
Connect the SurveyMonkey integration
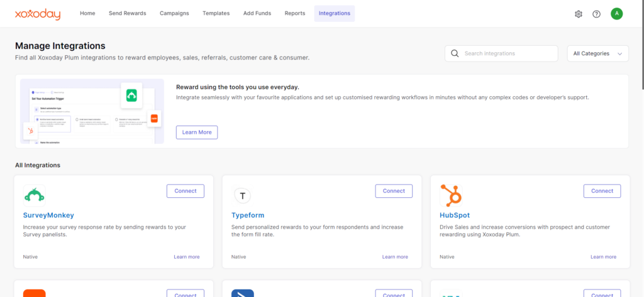[x=186, y=191]
